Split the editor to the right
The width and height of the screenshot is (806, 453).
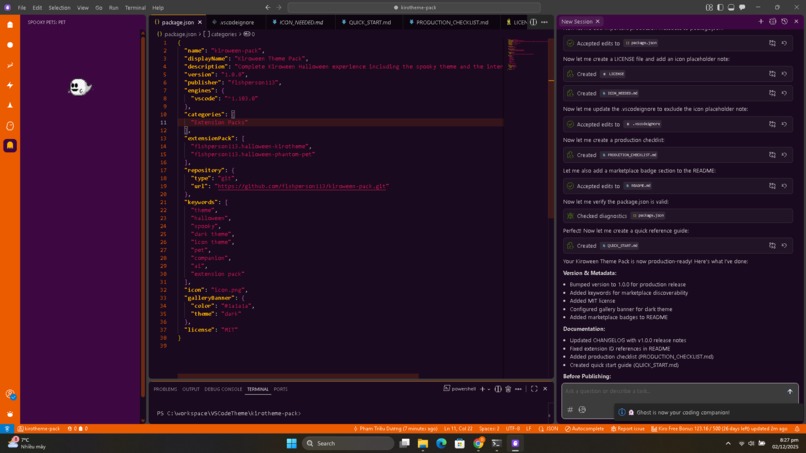534,22
